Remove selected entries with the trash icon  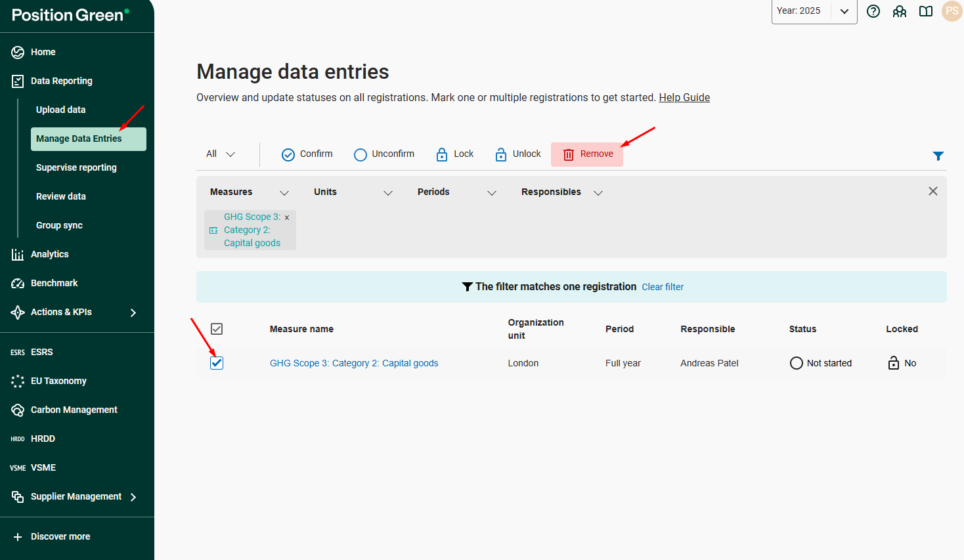569,154
